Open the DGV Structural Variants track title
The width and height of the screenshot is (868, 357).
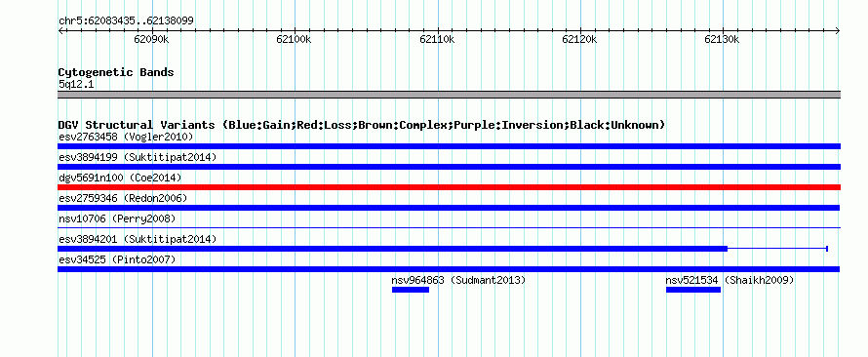click(x=362, y=125)
